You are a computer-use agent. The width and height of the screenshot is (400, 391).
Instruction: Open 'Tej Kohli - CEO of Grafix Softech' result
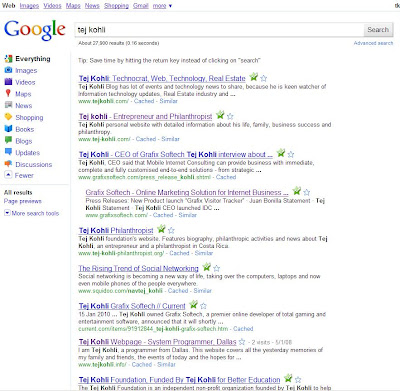click(x=176, y=154)
